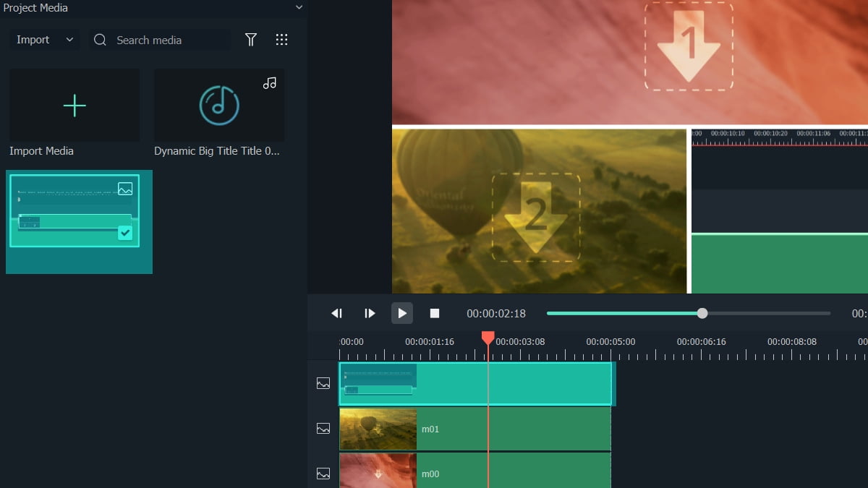Image resolution: width=868 pixels, height=488 pixels.
Task: Click drop zone 2 in preview
Action: (536, 217)
